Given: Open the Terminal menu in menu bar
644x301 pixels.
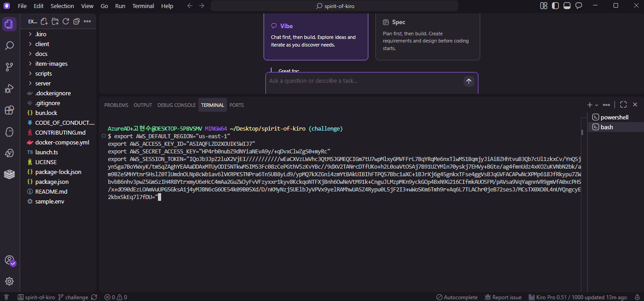Looking at the screenshot, I should tap(143, 6).
